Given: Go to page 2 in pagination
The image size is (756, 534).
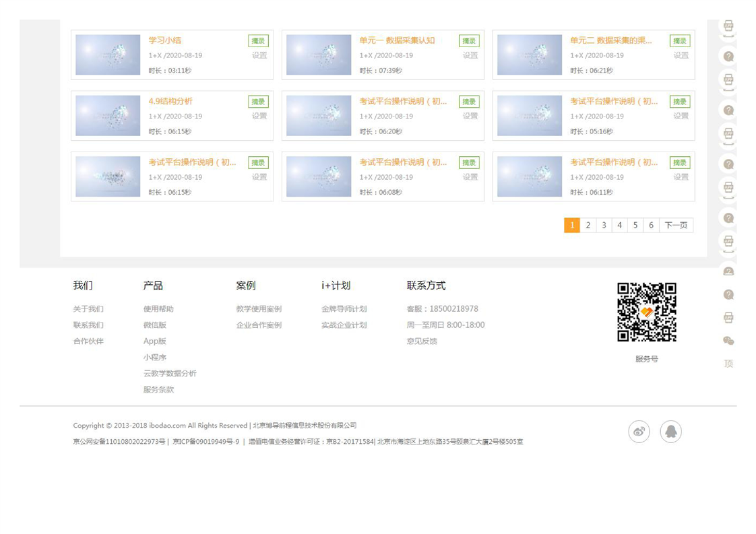Looking at the screenshot, I should coord(588,226).
